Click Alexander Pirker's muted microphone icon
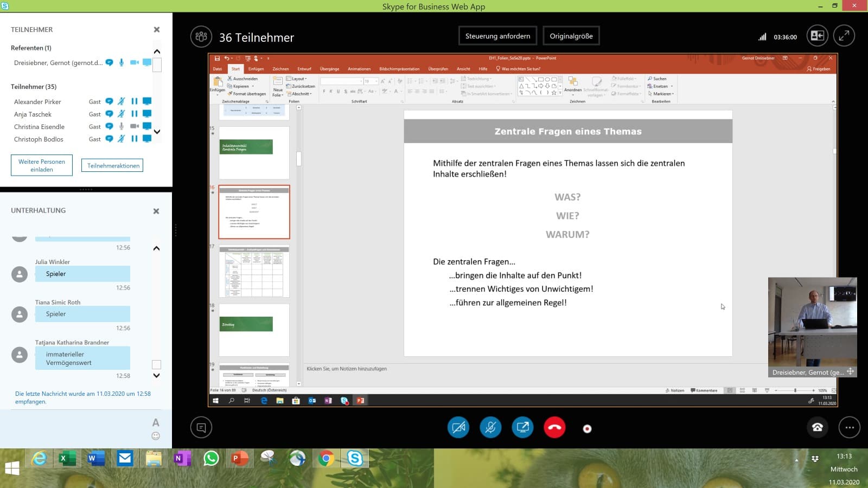Screen dimensions: 868x488 point(122,101)
